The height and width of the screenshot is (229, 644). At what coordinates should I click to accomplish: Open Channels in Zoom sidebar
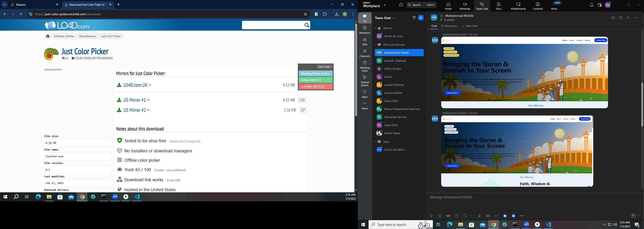pos(365,53)
